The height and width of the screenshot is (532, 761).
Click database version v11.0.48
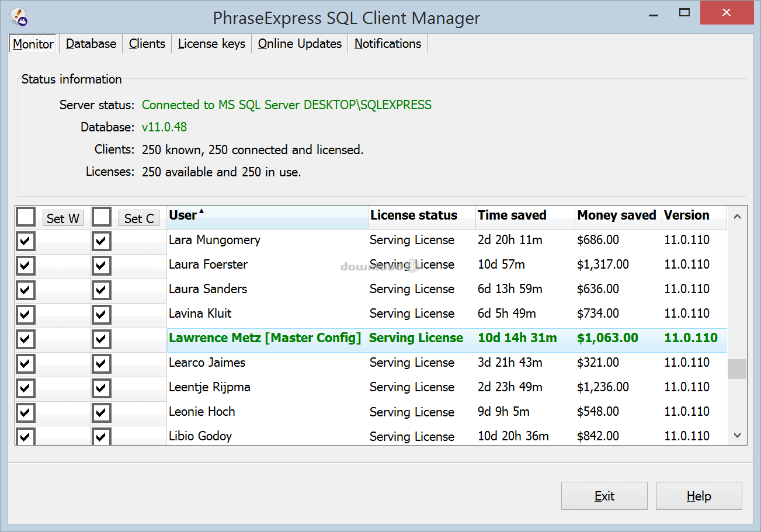tap(164, 127)
